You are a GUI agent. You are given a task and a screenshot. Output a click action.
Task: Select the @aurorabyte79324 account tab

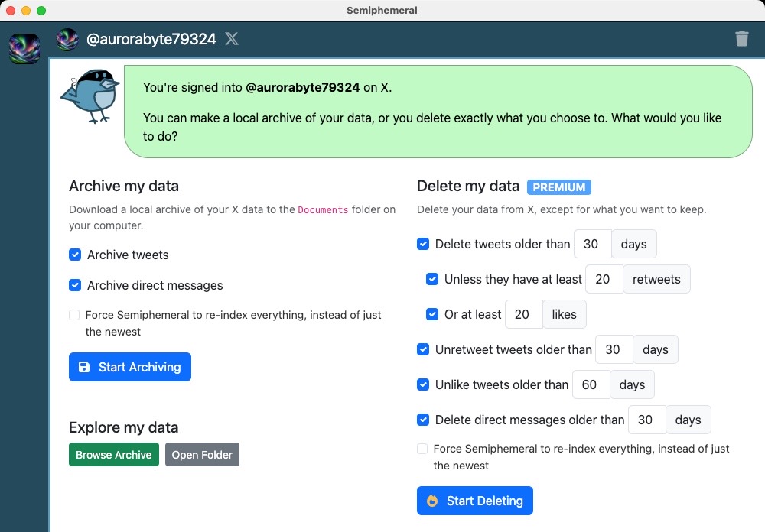151,40
